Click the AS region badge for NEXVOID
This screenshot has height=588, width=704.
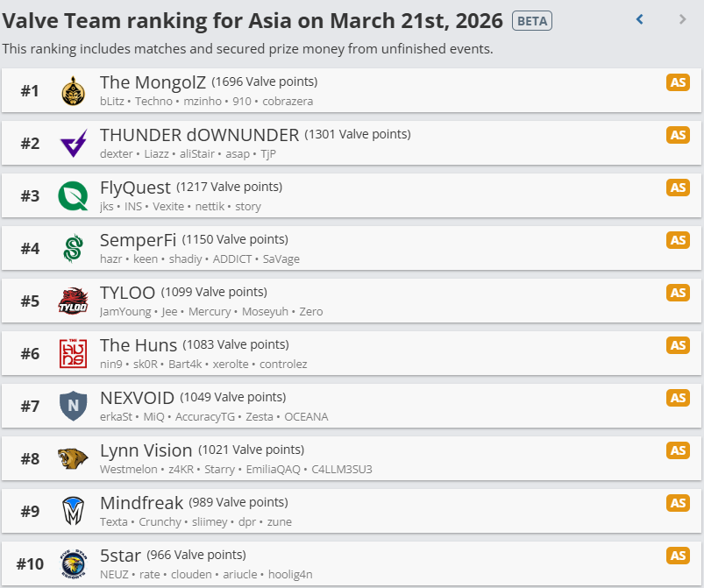pyautogui.click(x=678, y=398)
